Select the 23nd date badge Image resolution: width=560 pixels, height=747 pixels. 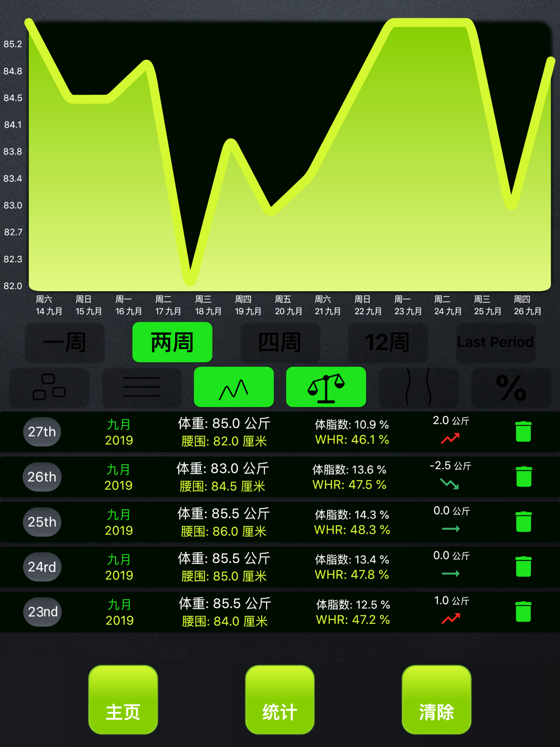pos(43,611)
